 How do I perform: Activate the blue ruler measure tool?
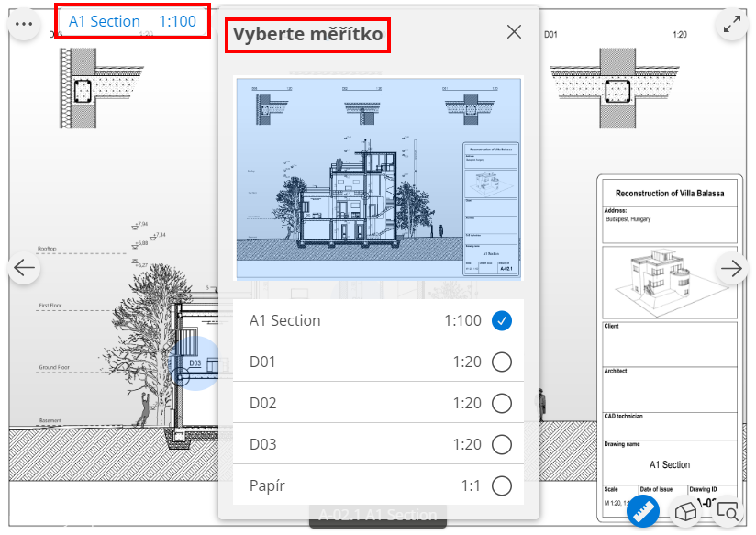(643, 511)
